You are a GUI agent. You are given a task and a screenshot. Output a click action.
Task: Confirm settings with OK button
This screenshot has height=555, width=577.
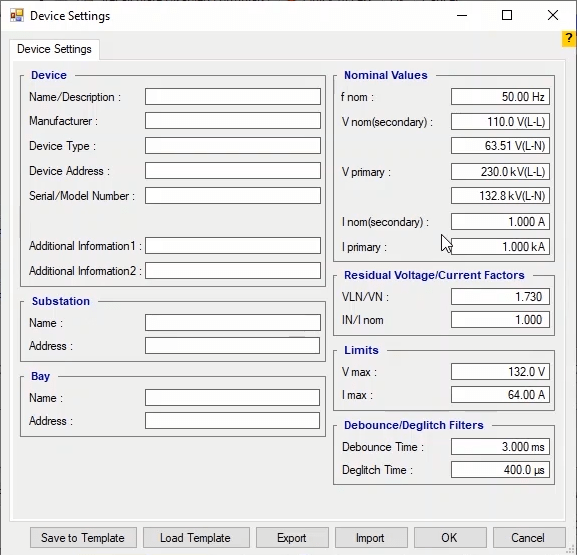(450, 538)
